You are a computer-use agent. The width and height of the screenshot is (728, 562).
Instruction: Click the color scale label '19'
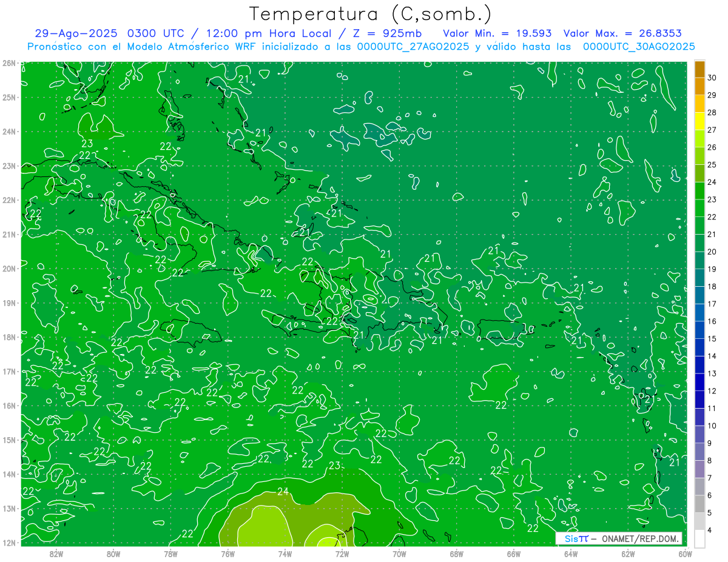pos(712,269)
